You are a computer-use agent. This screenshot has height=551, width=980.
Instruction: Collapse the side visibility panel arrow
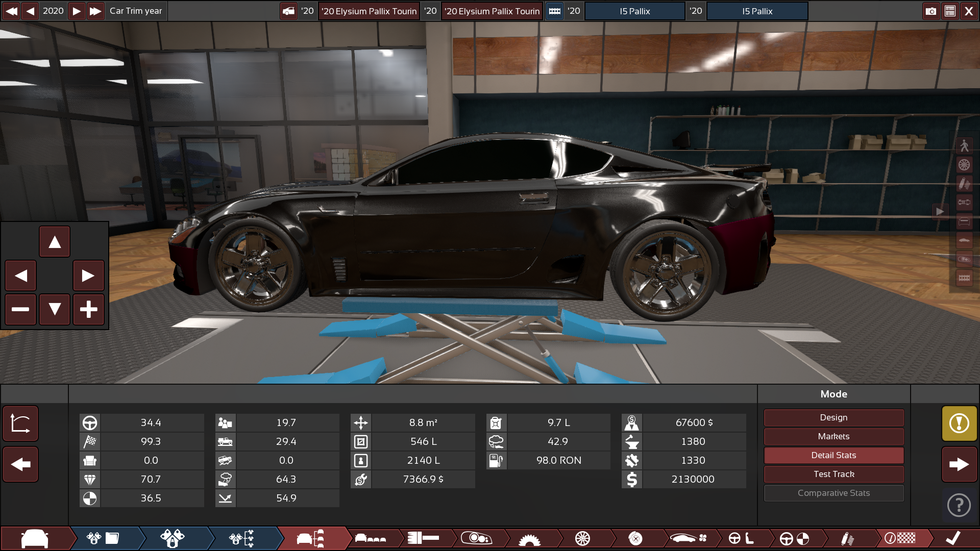pos(940,211)
